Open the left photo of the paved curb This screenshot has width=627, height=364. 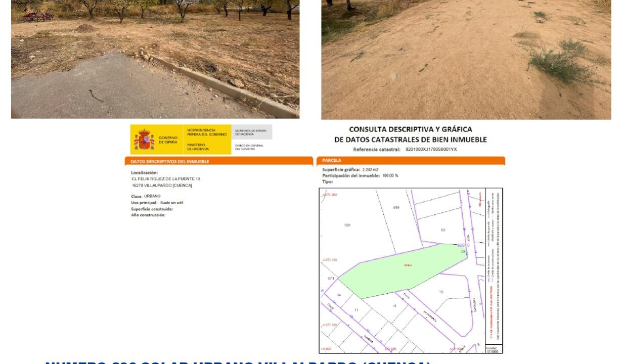[x=155, y=59]
